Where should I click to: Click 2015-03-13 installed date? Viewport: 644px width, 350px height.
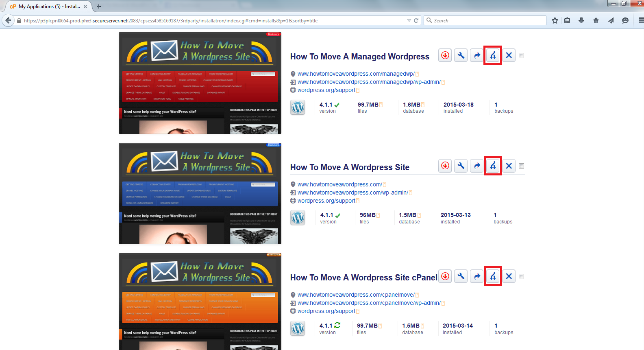point(456,215)
